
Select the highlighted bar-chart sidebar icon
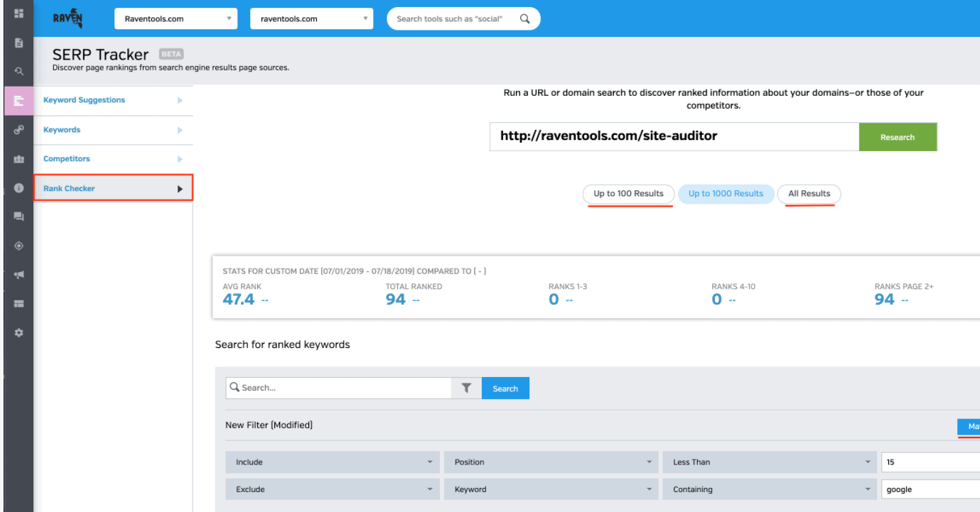19,100
